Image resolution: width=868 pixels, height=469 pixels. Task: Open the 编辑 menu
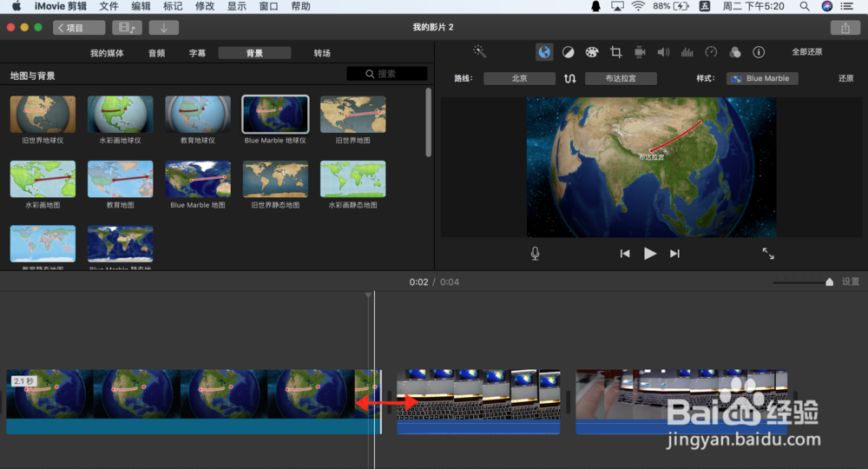coord(141,6)
